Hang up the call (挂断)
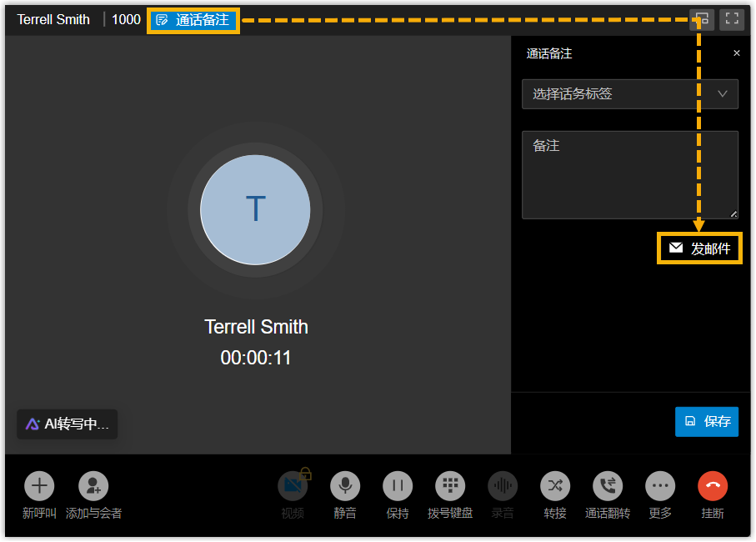 click(713, 485)
